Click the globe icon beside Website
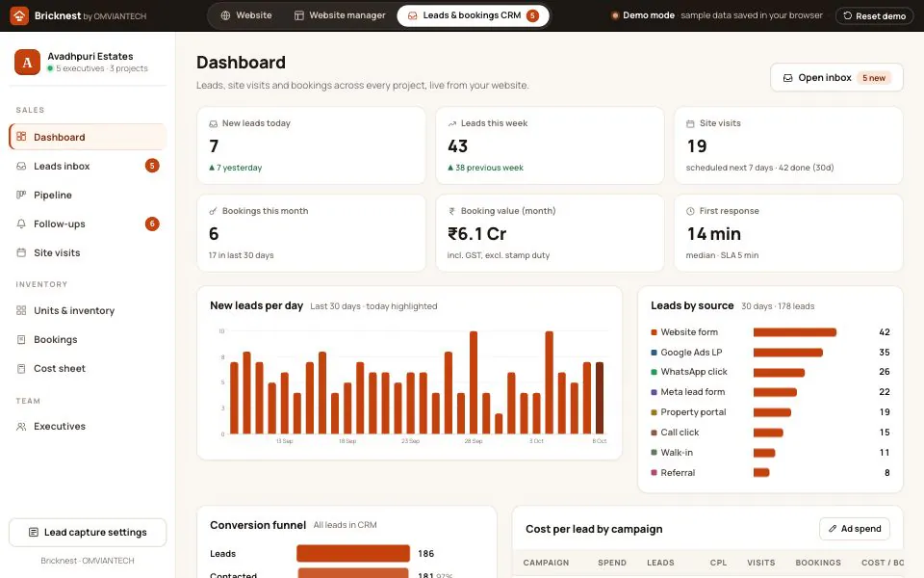The image size is (924, 578). click(x=225, y=15)
